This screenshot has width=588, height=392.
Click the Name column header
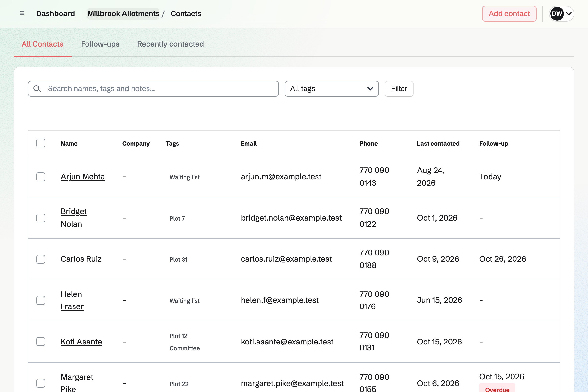(69, 143)
